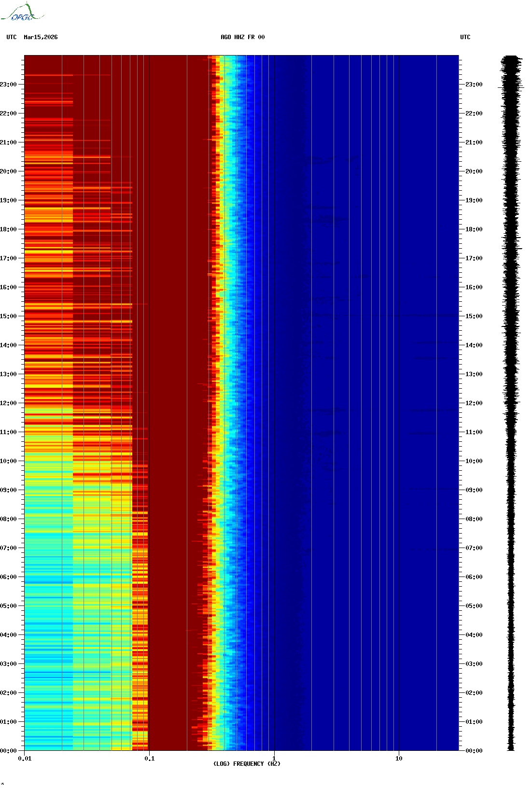Select the right 03:00 time tick label
Image resolution: width=532 pixels, height=789 pixels.
click(474, 664)
